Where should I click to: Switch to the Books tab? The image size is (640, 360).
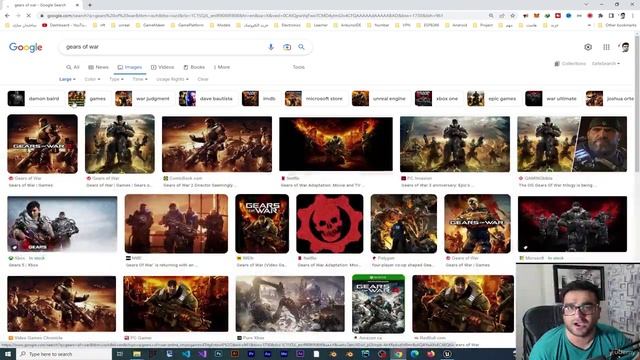[x=194, y=67]
